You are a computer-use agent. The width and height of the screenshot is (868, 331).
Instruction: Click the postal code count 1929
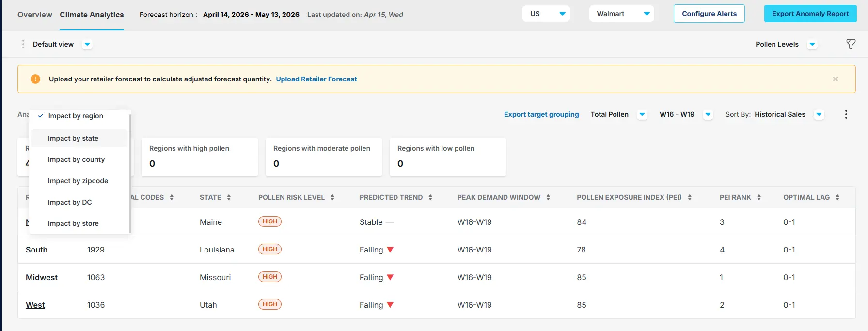[x=96, y=250]
